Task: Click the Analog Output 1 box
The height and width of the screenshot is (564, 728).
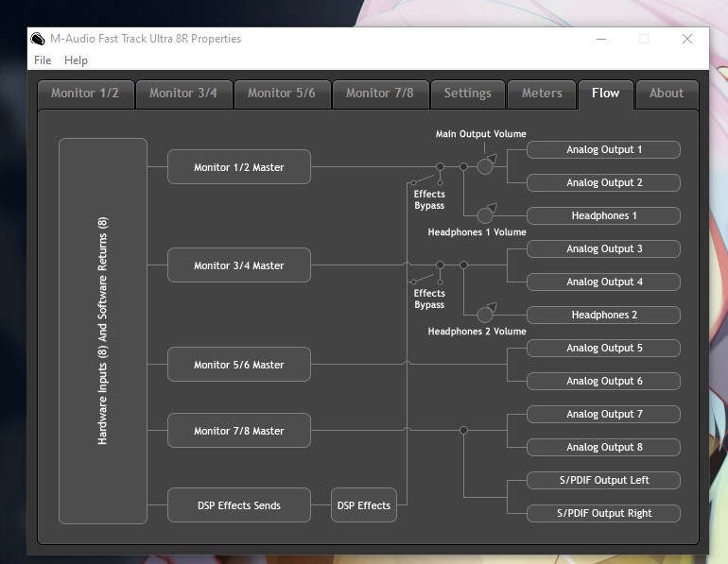Action: click(603, 150)
